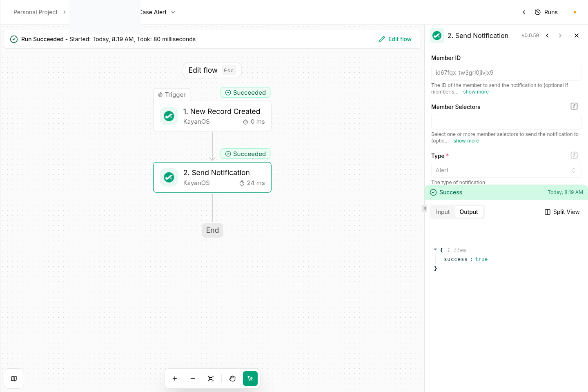
Task: Switch to the Output tab
Action: coord(469,212)
